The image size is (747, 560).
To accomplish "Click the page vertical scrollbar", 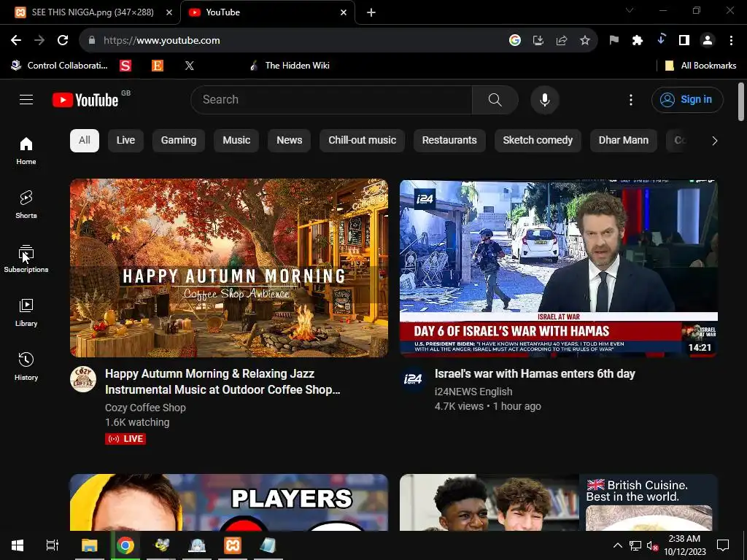I will click(741, 102).
